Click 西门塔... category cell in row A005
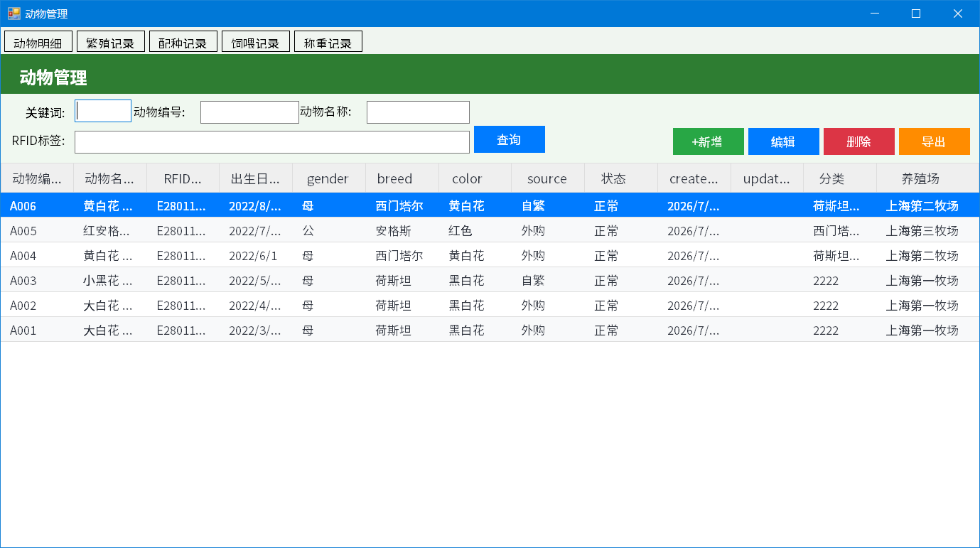This screenshot has width=980, height=548. point(840,230)
